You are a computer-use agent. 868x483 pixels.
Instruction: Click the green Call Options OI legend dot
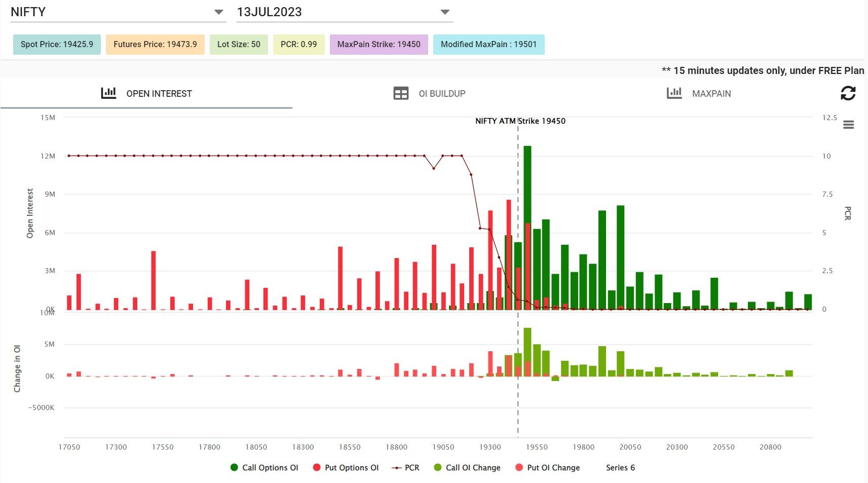click(x=234, y=467)
